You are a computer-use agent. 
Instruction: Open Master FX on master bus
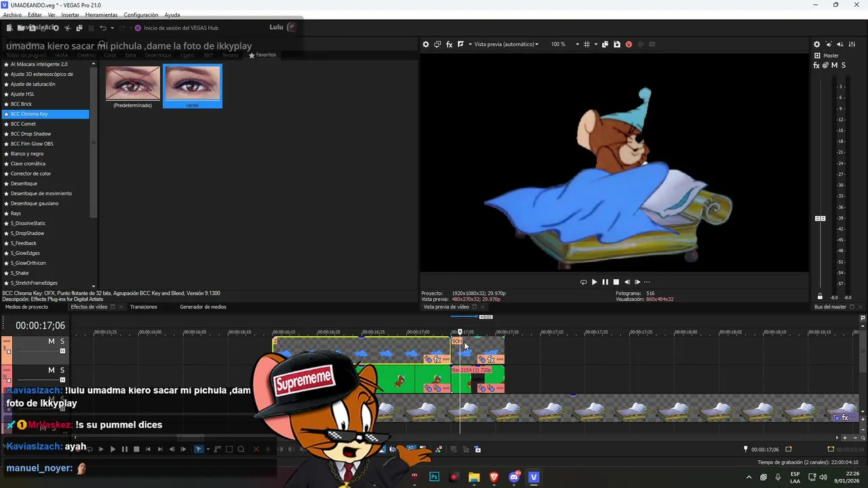(x=816, y=65)
